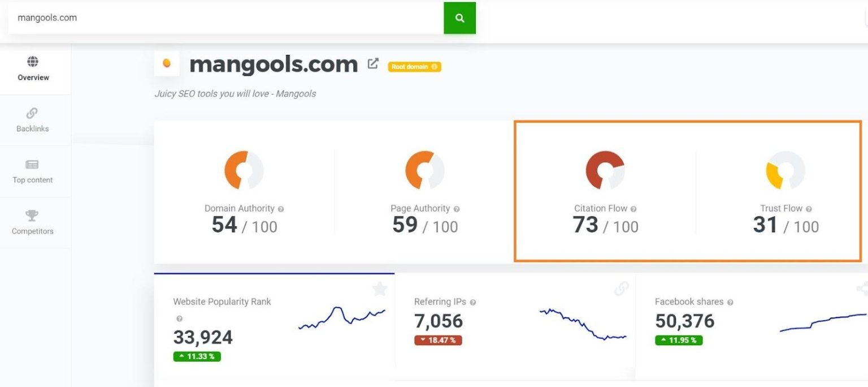Open the Backlinks section icon in sidebar
This screenshot has width=868, height=387.
tap(32, 114)
